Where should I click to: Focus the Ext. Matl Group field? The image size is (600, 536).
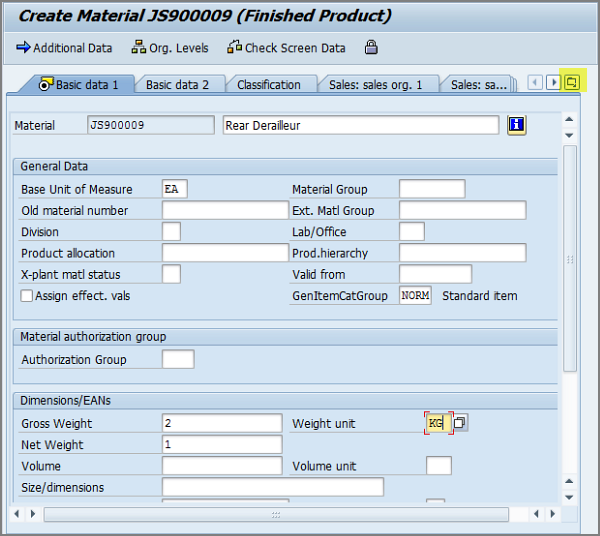(463, 210)
